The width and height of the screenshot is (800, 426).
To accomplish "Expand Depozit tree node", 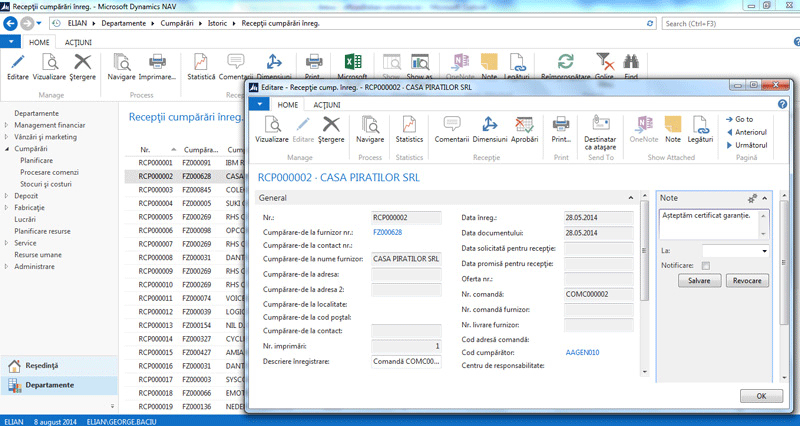I will (7, 195).
